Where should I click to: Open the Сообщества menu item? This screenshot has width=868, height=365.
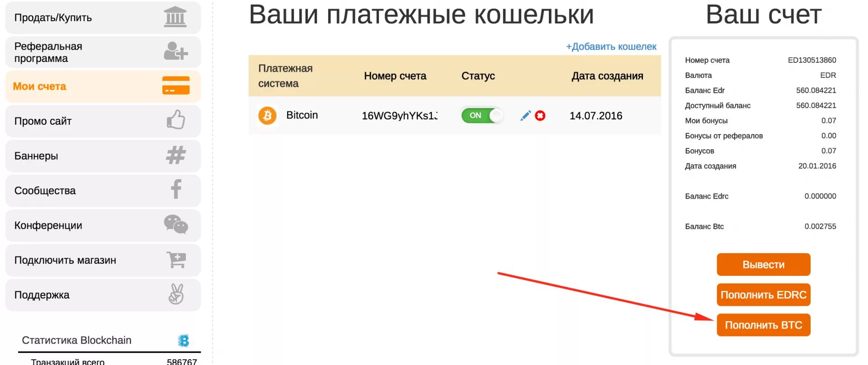(x=103, y=191)
